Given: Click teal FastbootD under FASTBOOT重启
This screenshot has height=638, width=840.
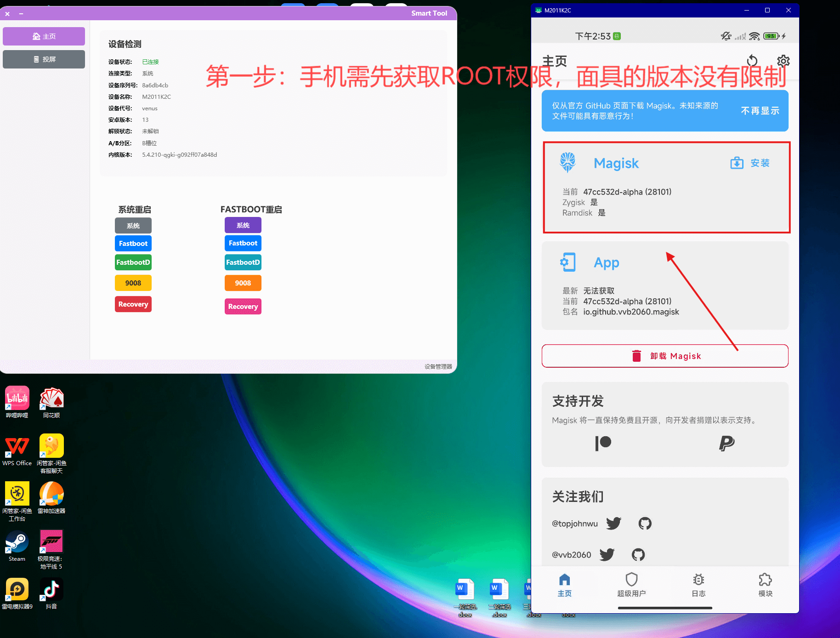Looking at the screenshot, I should [243, 262].
